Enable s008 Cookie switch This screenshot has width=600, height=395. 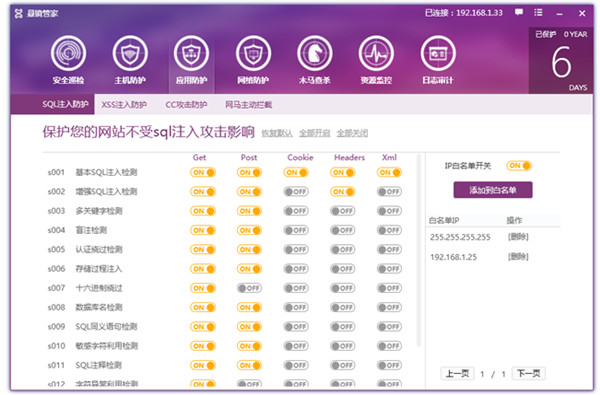pyautogui.click(x=296, y=307)
